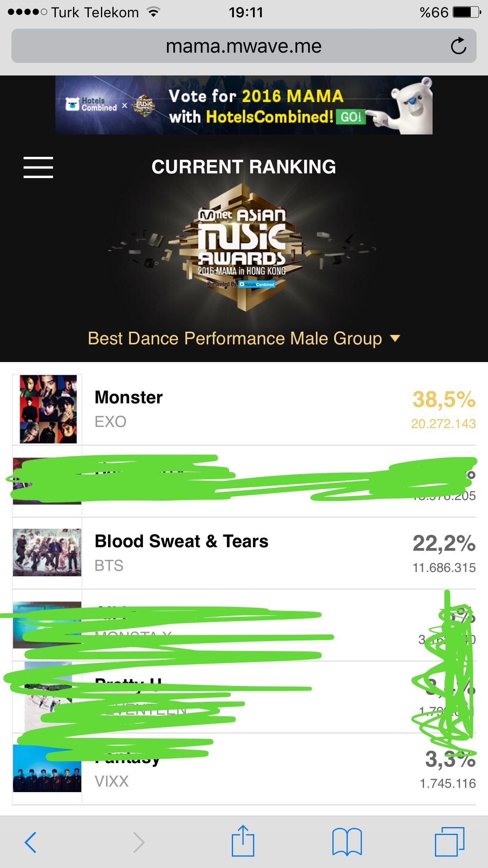The width and height of the screenshot is (488, 868).
Task: Tap the VIXX artist name
Action: pyautogui.click(x=112, y=782)
